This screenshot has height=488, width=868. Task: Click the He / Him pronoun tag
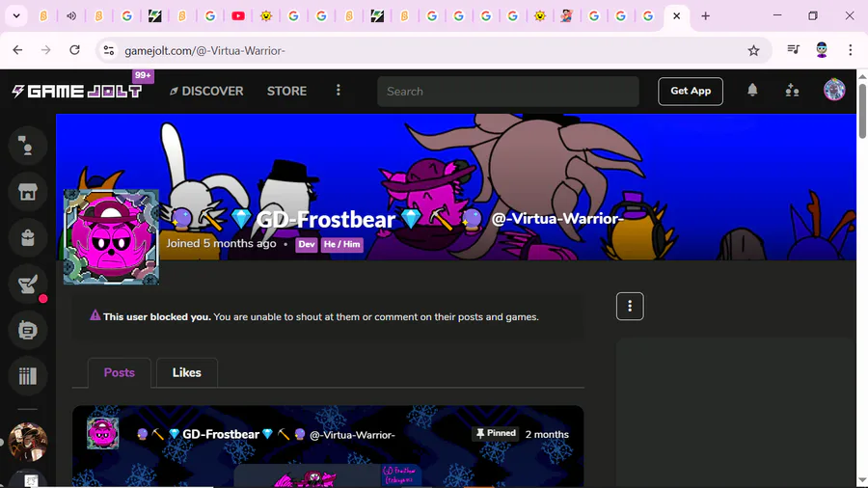pos(341,245)
